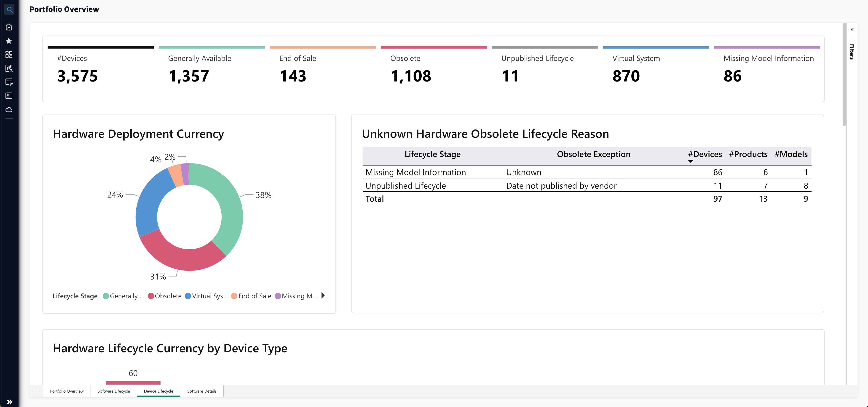Open Favorites star icon in sidebar
868x407 pixels.
9,41
